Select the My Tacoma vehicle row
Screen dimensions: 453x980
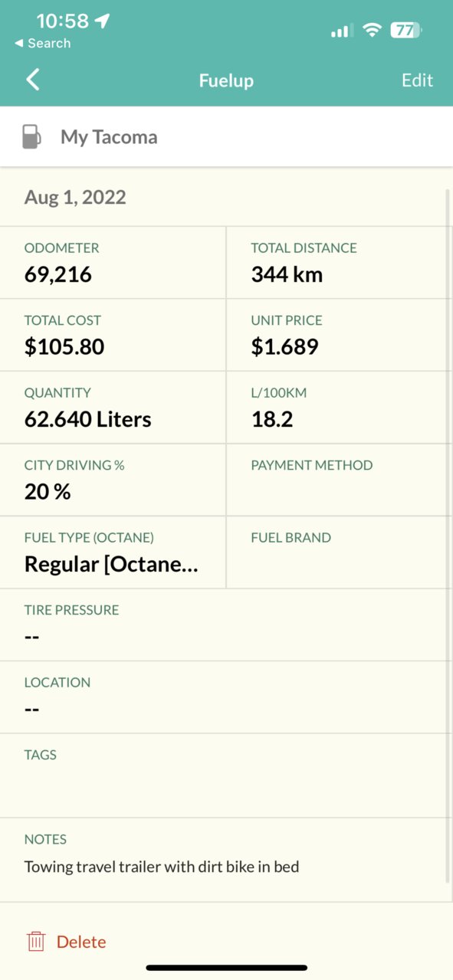click(226, 137)
